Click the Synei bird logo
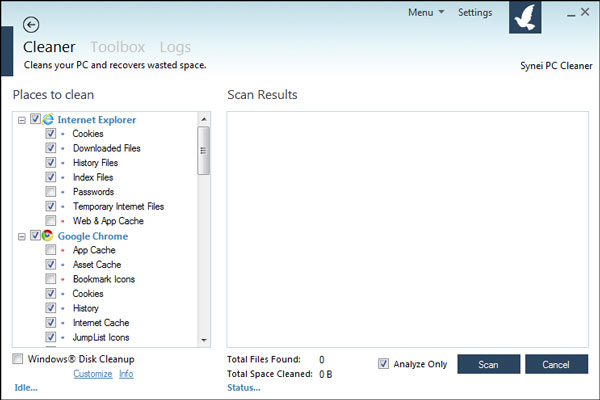The height and width of the screenshot is (400, 600). 525,18
